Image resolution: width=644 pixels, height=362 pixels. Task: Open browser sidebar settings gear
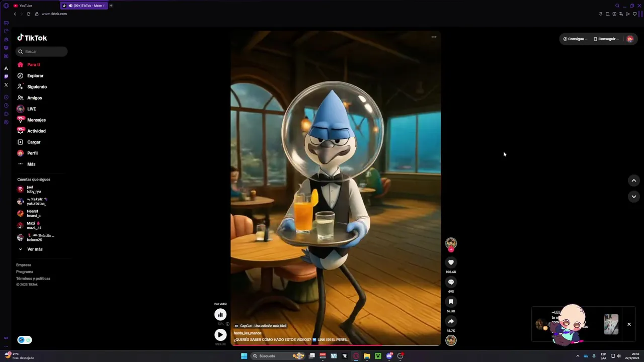tap(6, 122)
